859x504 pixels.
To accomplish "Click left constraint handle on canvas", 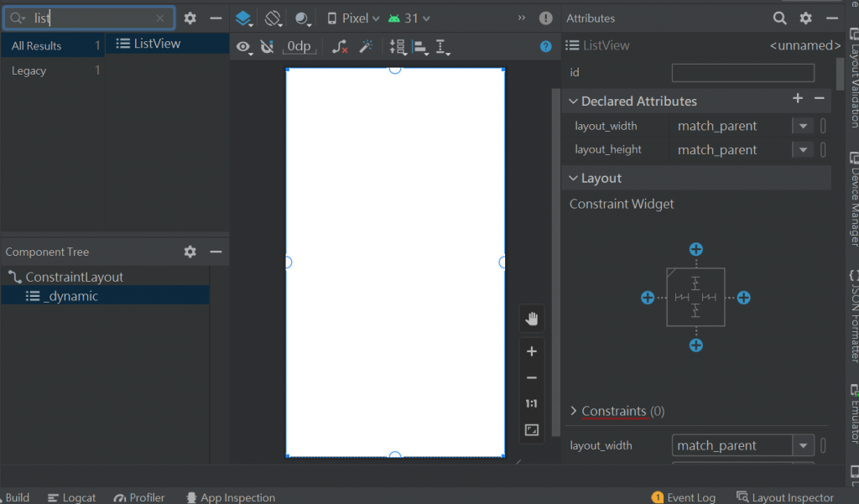I will pos(289,262).
